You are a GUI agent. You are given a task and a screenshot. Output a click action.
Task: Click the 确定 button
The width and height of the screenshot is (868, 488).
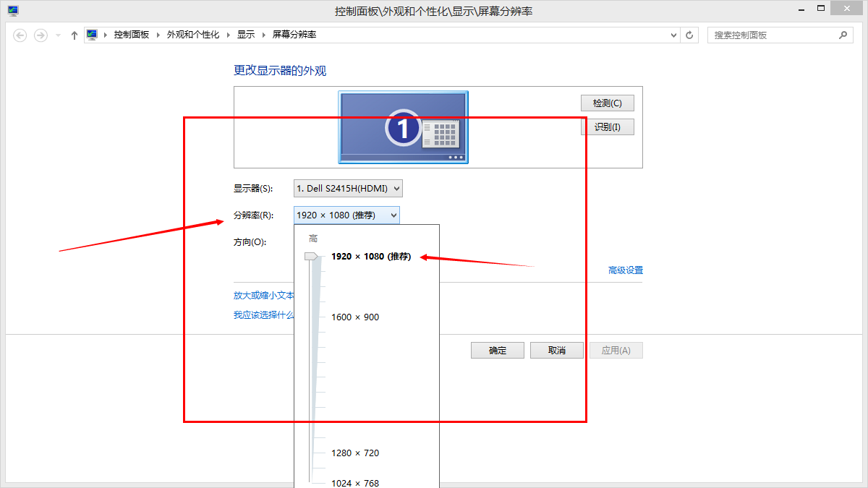point(498,351)
